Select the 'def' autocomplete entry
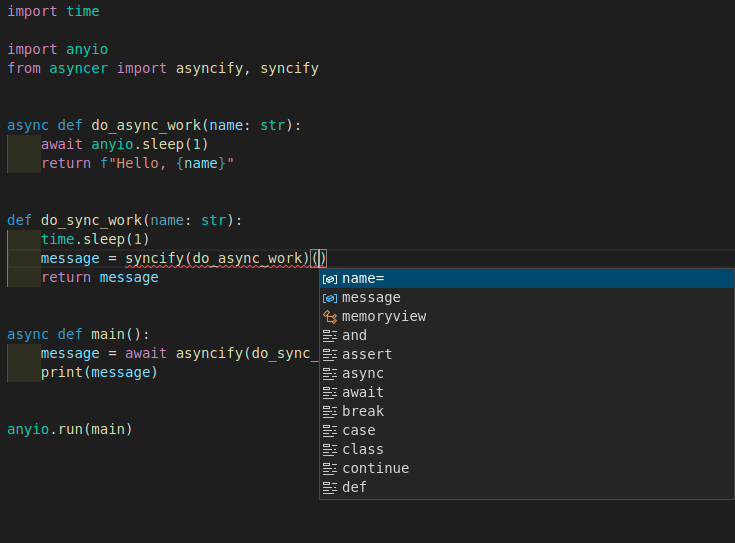Screen dimensions: 735x543 (x=354, y=488)
